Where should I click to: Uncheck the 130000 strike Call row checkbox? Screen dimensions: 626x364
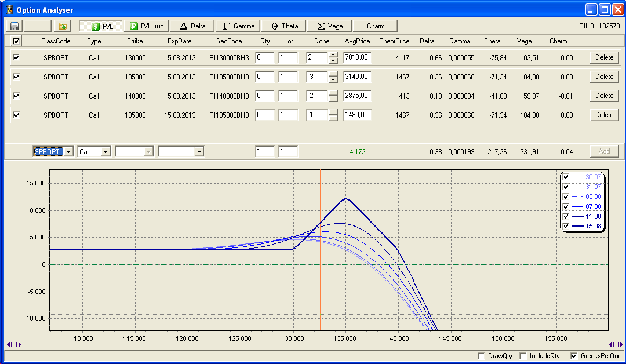pos(16,58)
